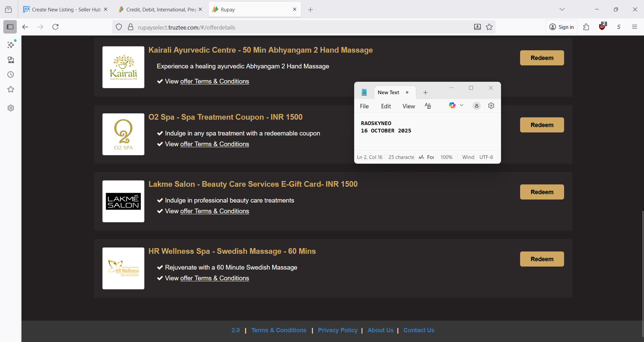The image size is (644, 342).
Task: Open synced tabs in the sidebar
Action: pos(11,60)
